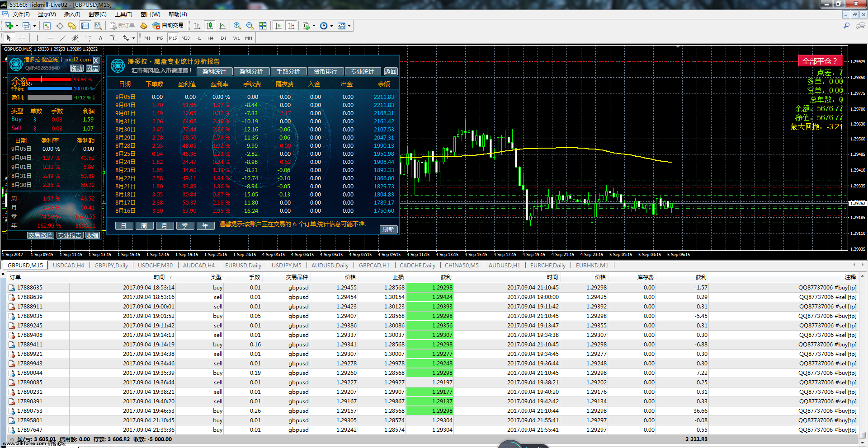Click the red 余额 progress bar
Viewport: 868px width, 448px height.
pyautogui.click(x=50, y=79)
